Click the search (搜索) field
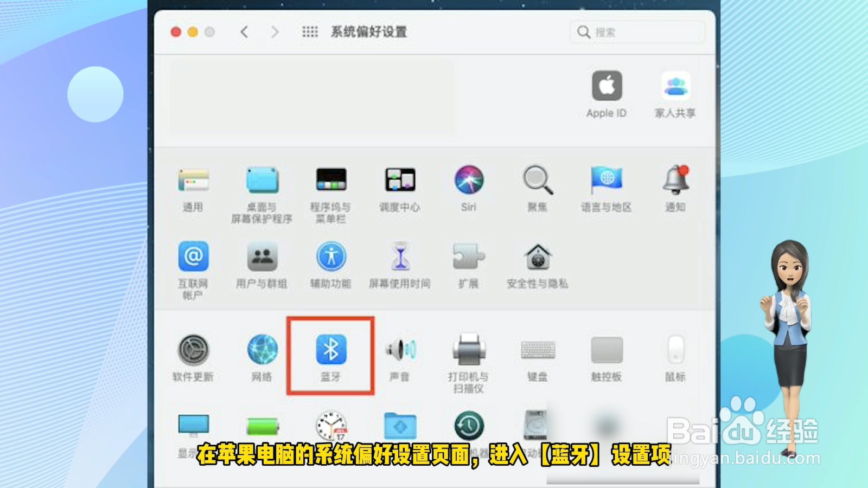The image size is (868, 488). tap(637, 32)
